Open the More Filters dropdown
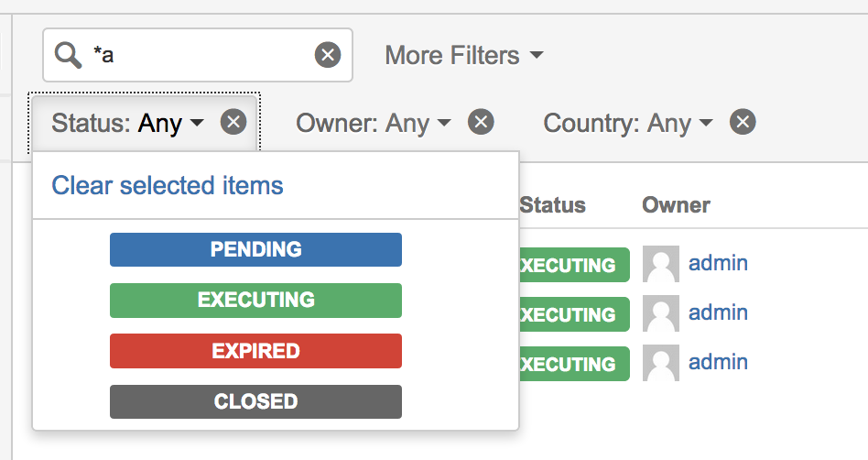 click(463, 56)
